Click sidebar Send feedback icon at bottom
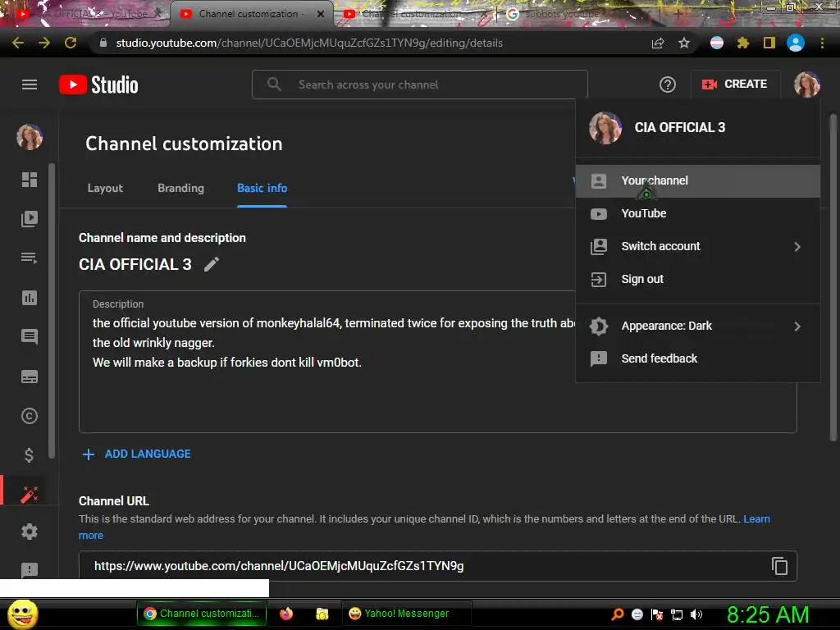The width and height of the screenshot is (840, 630). (30, 569)
